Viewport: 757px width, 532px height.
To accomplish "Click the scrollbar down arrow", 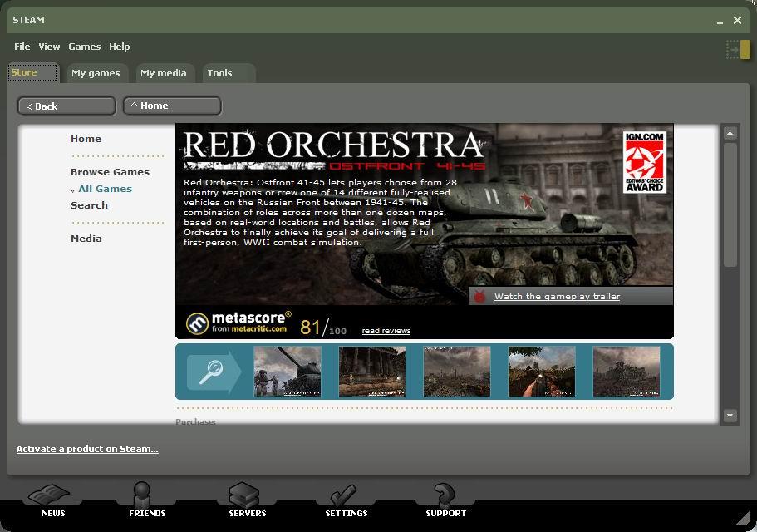I will pyautogui.click(x=730, y=415).
